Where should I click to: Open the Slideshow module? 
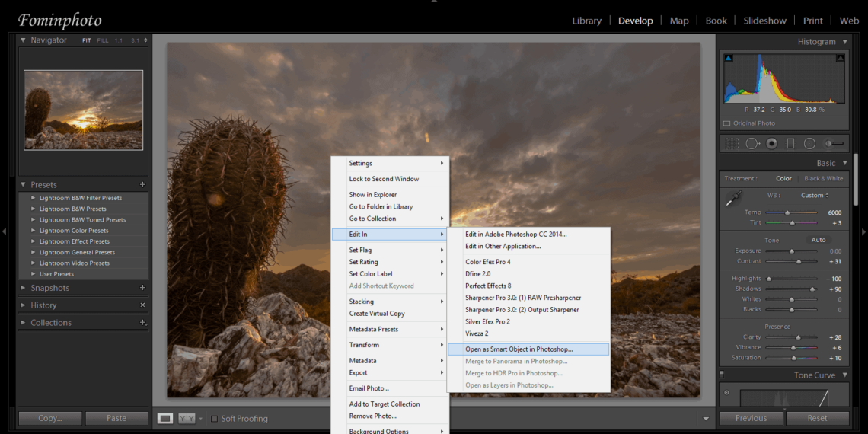[764, 21]
